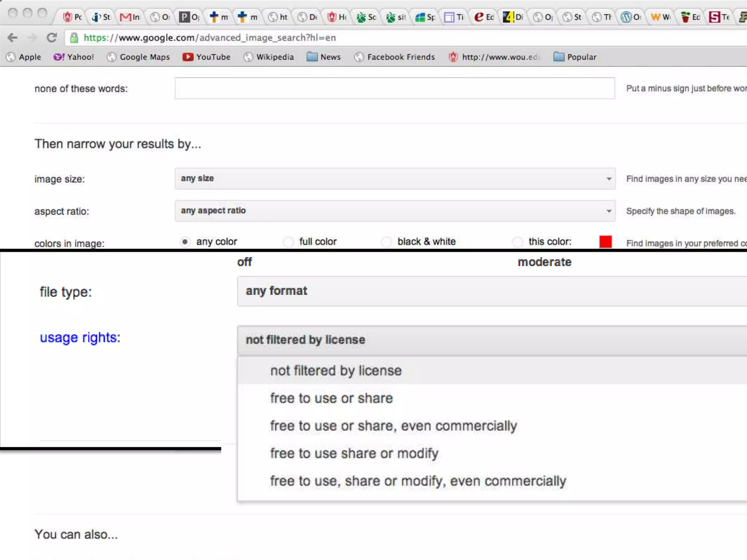
Task: Pick free to use share or modify
Action: tap(354, 454)
